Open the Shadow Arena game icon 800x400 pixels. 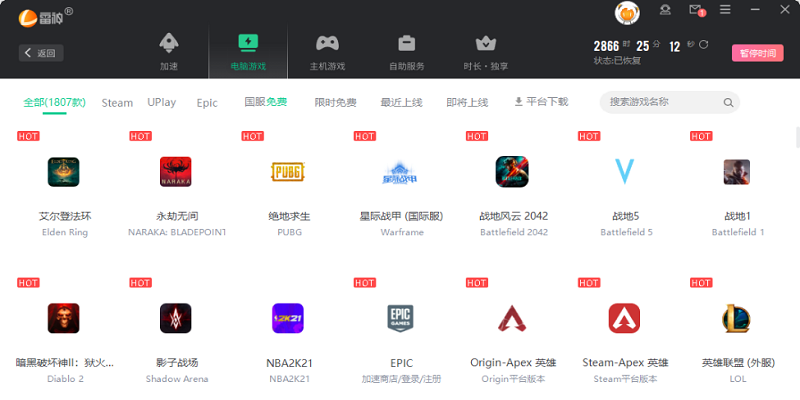[x=176, y=318]
